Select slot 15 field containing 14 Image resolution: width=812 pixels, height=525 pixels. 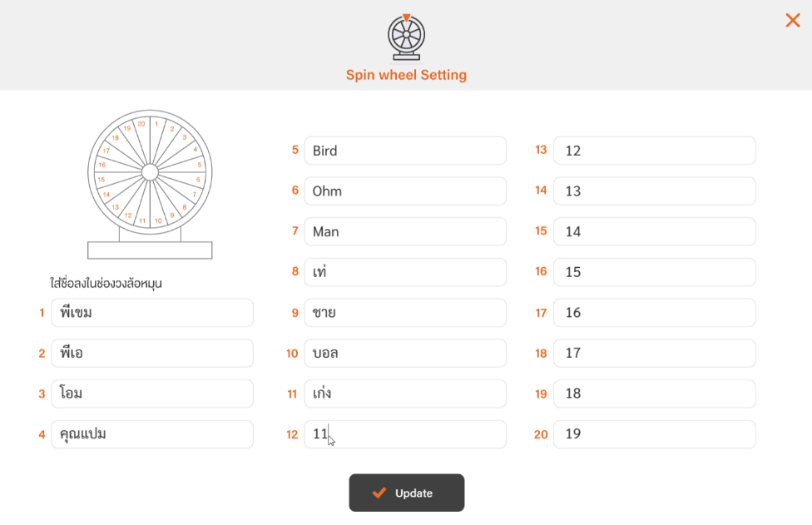click(x=655, y=231)
